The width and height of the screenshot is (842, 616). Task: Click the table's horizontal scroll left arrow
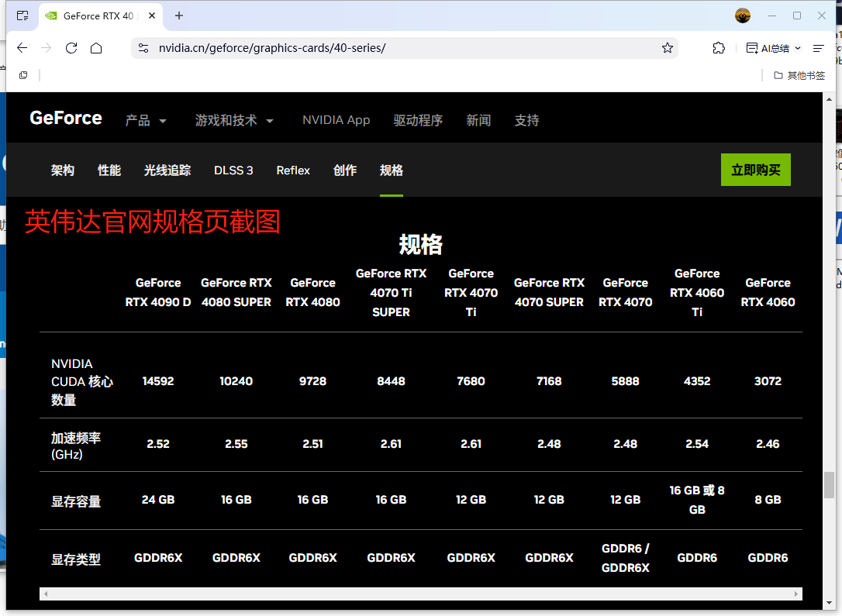47,594
